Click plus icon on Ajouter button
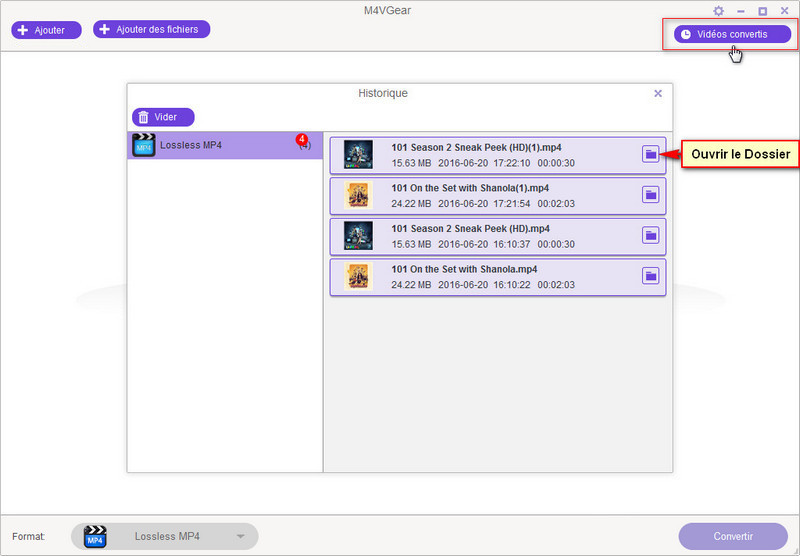 (23, 30)
